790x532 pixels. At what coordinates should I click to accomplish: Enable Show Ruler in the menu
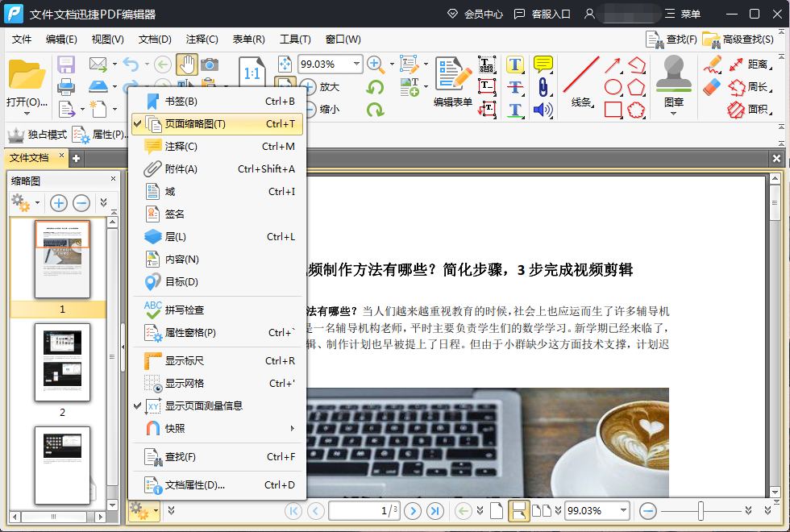pos(217,361)
